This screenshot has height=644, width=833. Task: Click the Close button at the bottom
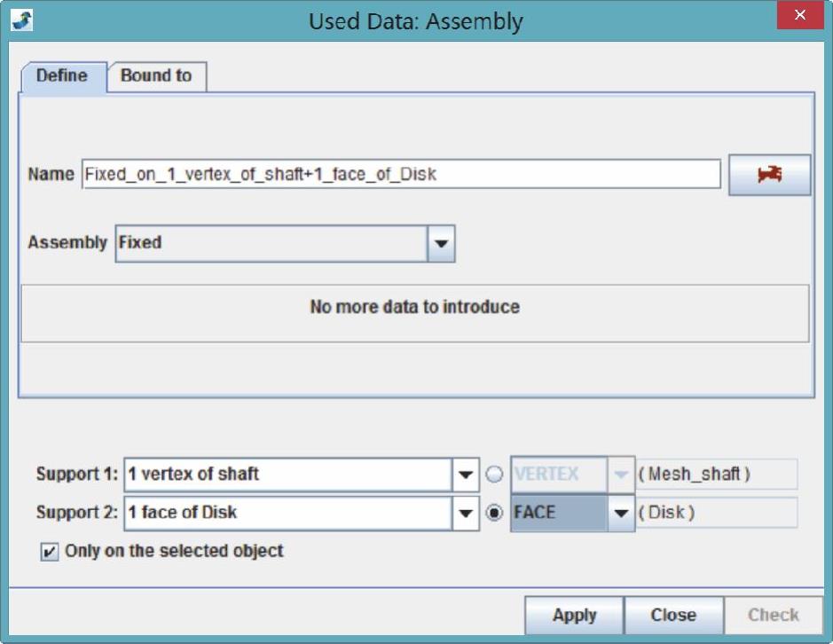[x=673, y=615]
